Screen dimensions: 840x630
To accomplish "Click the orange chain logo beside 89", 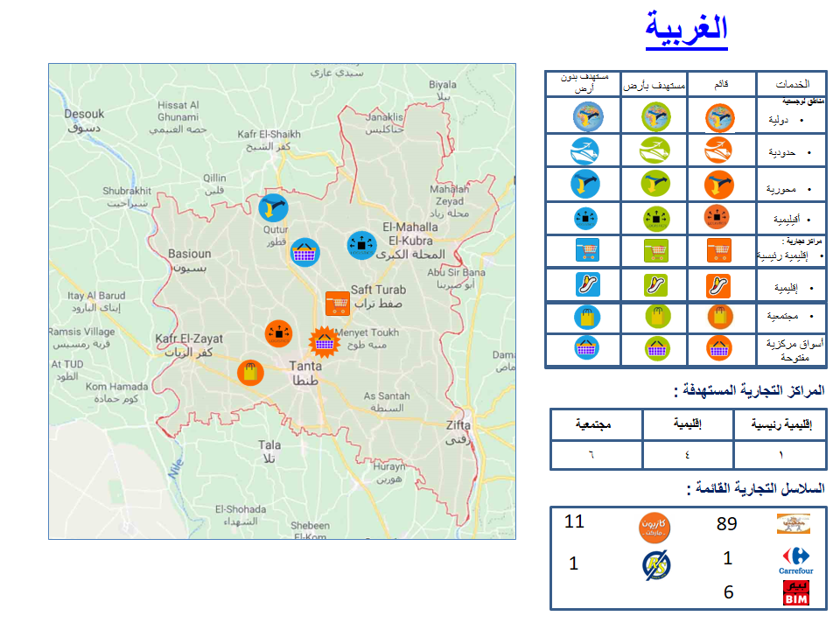I will [794, 523].
